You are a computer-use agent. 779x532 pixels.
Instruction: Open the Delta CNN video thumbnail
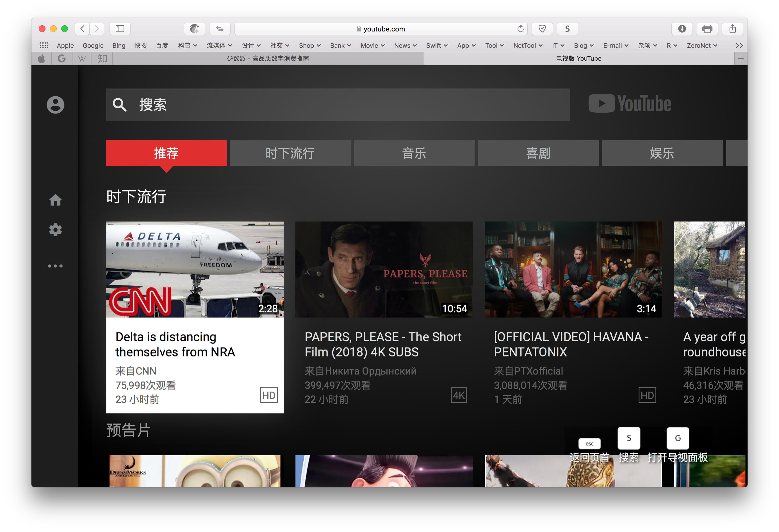click(195, 269)
